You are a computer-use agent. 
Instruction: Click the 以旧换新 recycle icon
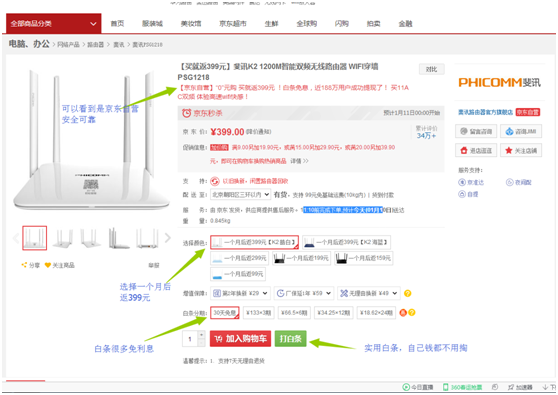pyautogui.click(x=215, y=181)
